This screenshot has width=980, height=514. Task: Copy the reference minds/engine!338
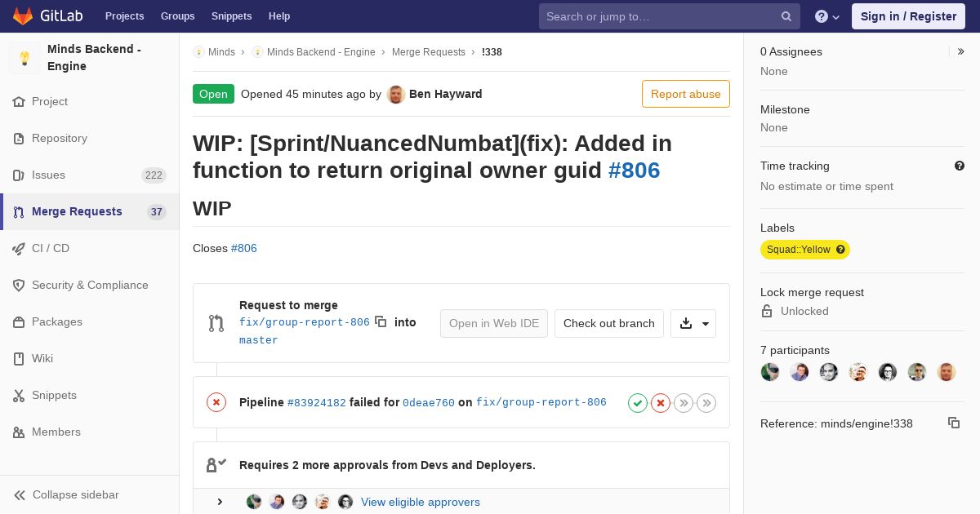coord(954,423)
